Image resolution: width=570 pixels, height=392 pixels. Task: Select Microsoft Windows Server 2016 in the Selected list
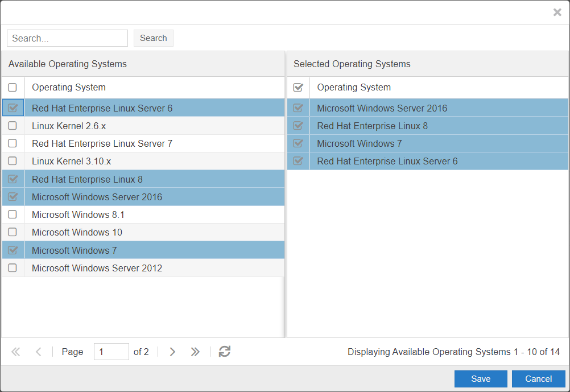click(382, 108)
